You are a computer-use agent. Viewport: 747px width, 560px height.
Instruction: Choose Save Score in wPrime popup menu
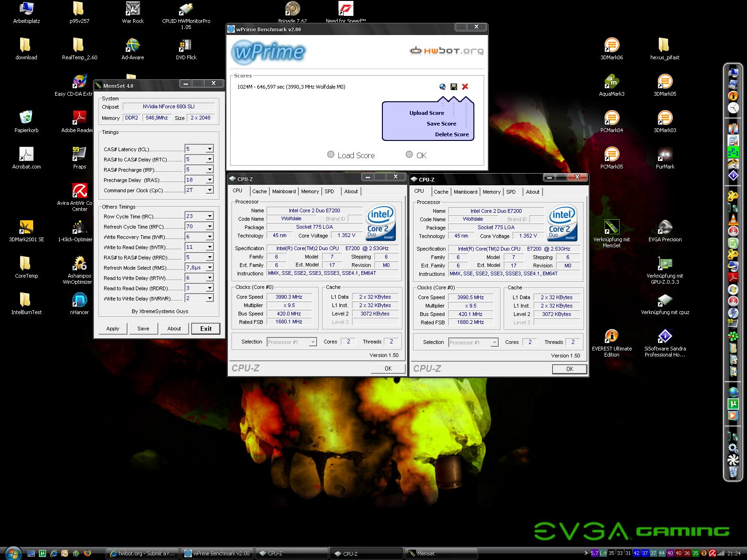click(x=441, y=124)
